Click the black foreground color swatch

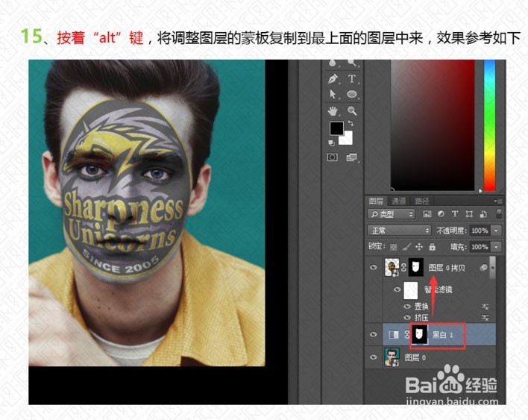[x=336, y=128]
